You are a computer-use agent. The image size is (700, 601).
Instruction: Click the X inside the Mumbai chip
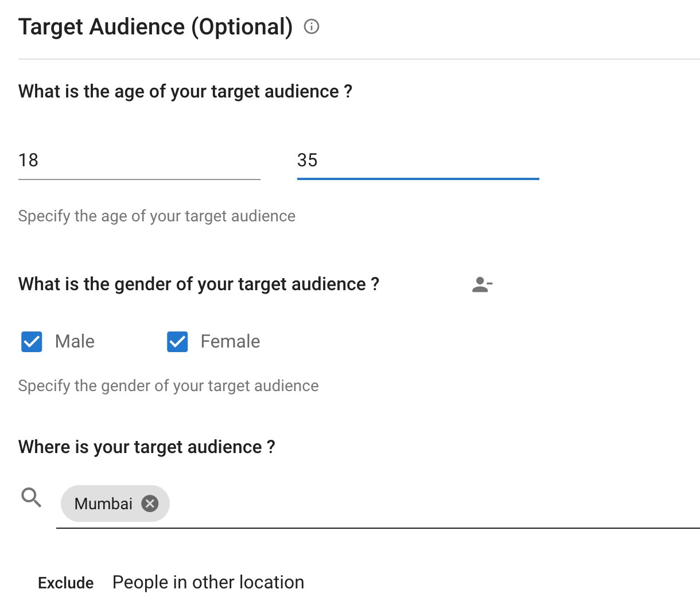pos(150,503)
